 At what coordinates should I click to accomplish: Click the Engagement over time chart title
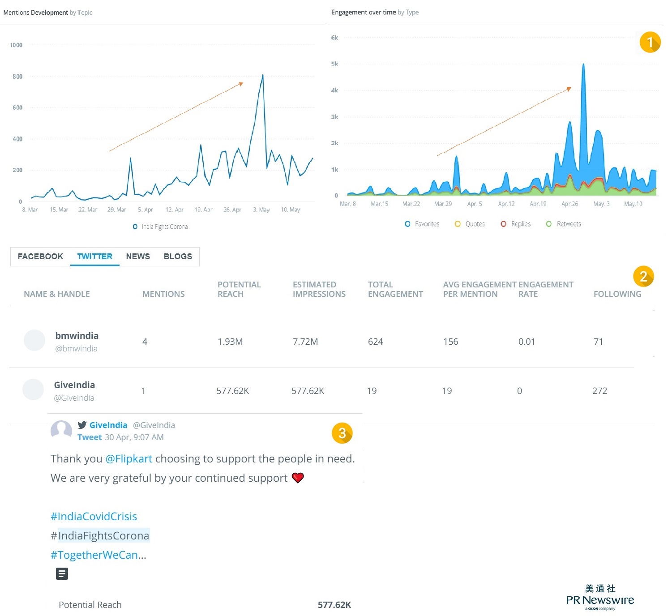click(375, 13)
